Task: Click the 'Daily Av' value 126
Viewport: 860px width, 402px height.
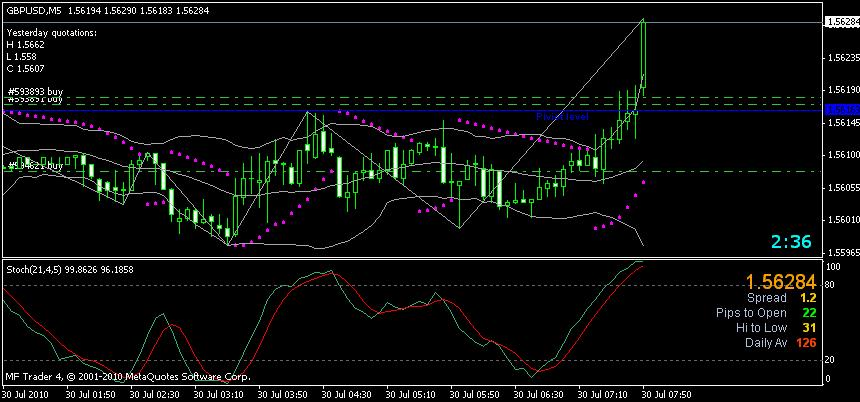Action: pos(806,343)
